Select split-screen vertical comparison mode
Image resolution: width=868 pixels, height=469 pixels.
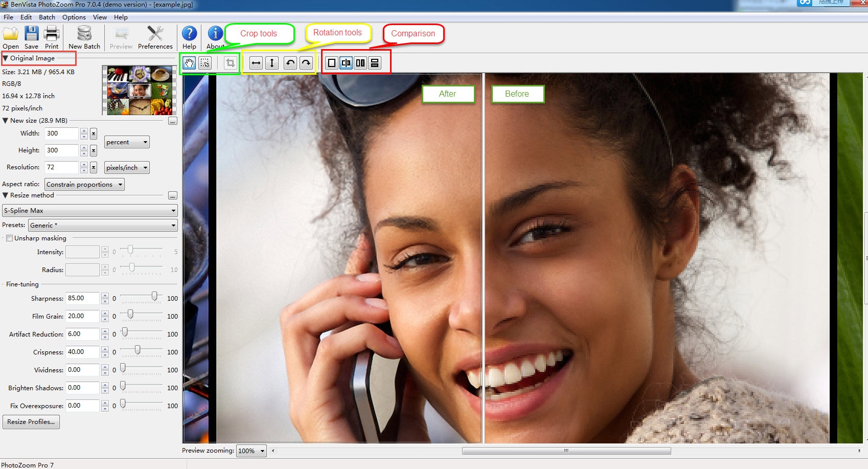point(346,62)
